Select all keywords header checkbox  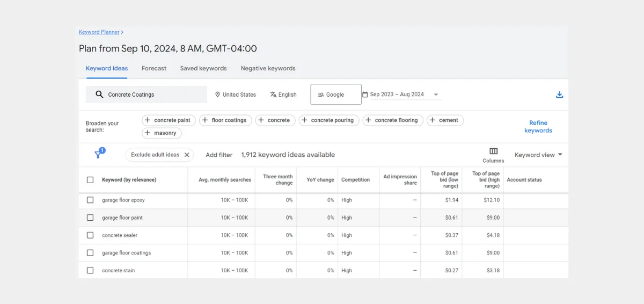pyautogui.click(x=90, y=180)
